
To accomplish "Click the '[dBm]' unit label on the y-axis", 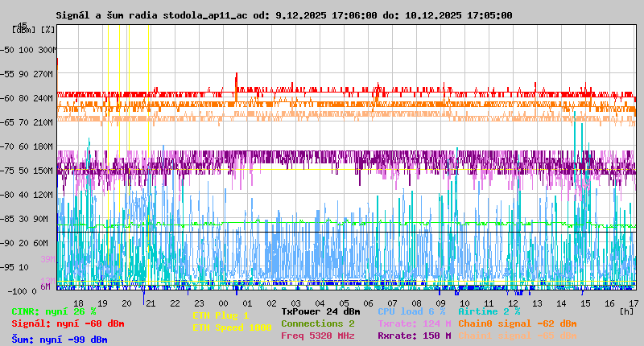I will (x=24, y=29).
